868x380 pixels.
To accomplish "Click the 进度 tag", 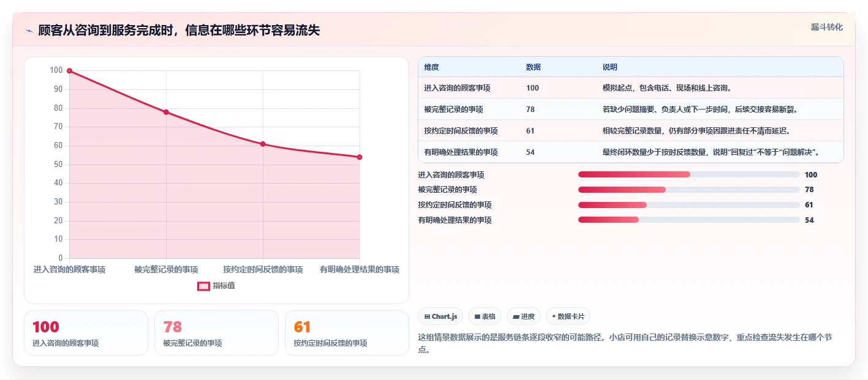I will point(524,316).
